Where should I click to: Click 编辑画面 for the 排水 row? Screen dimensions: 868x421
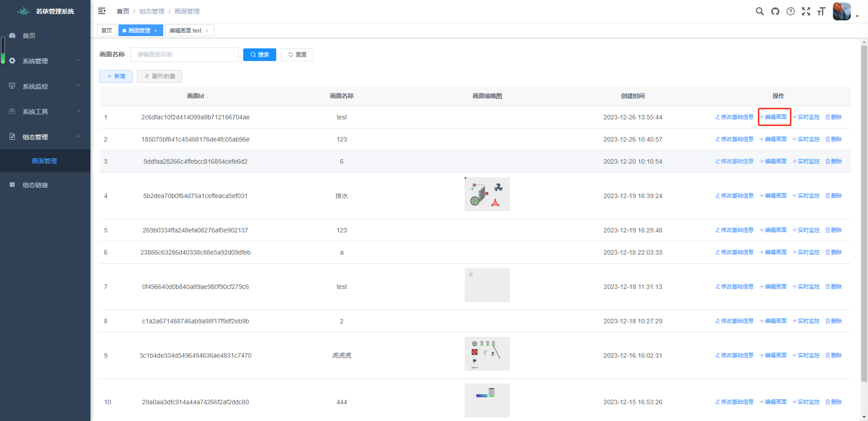click(773, 196)
